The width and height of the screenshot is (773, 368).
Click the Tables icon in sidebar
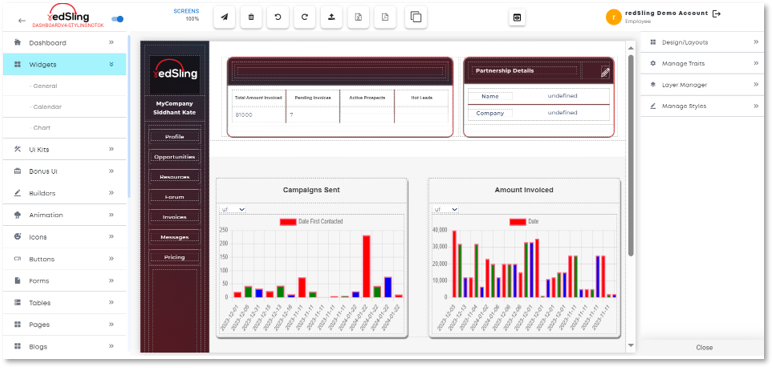[x=18, y=302]
